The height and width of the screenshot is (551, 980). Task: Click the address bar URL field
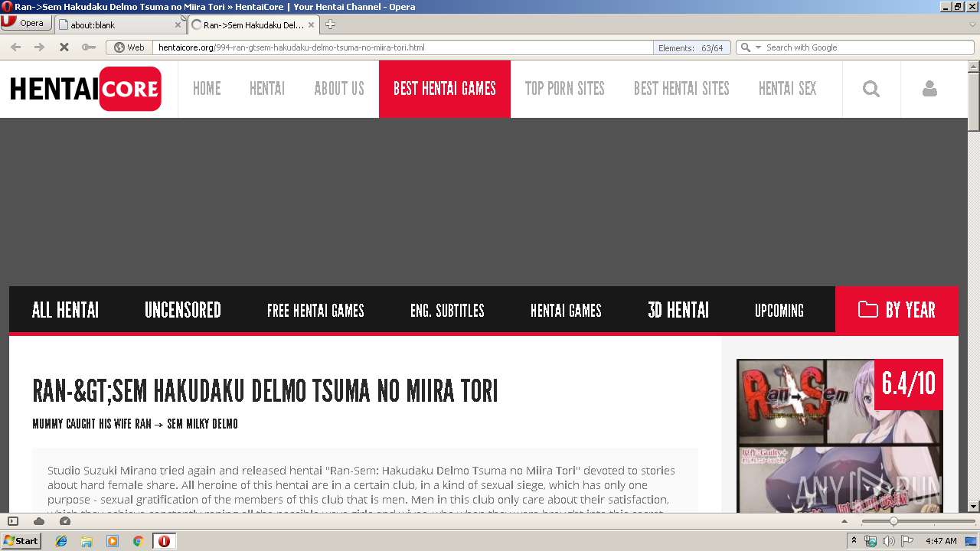(403, 47)
